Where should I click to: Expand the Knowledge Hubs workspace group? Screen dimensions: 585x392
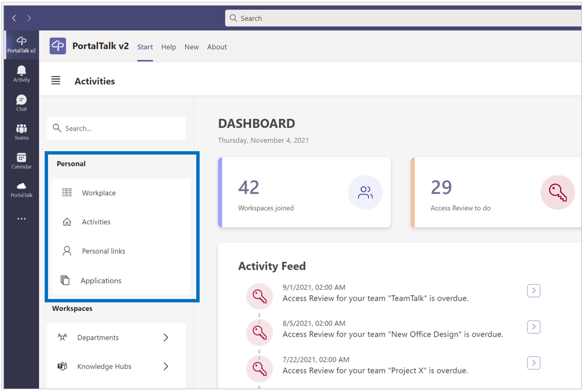coord(166,366)
